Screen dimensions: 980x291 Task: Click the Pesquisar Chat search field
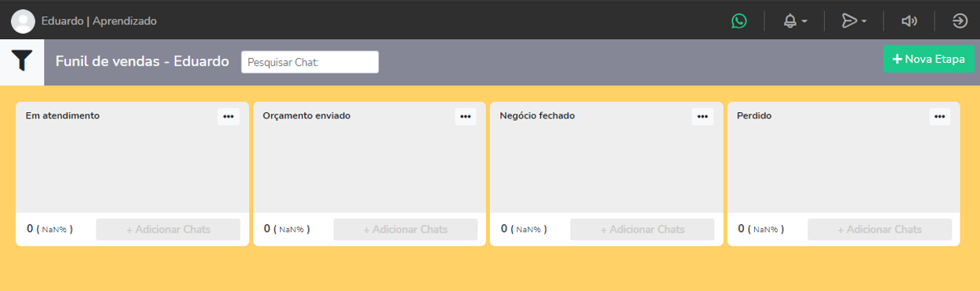coord(310,62)
